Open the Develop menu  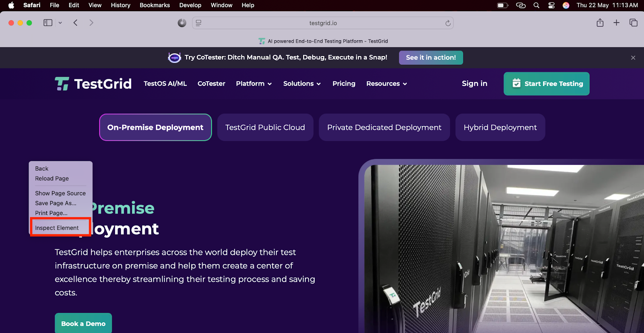tap(190, 5)
